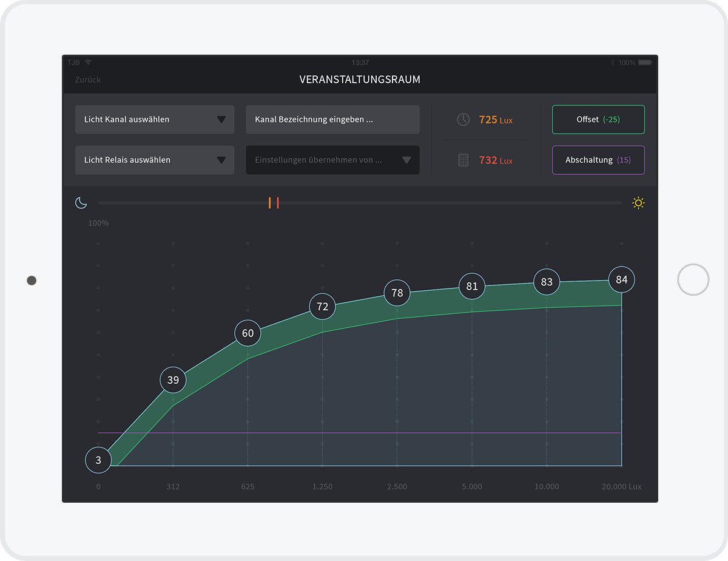
Task: Click the sun icon at slider end
Action: tap(638, 203)
